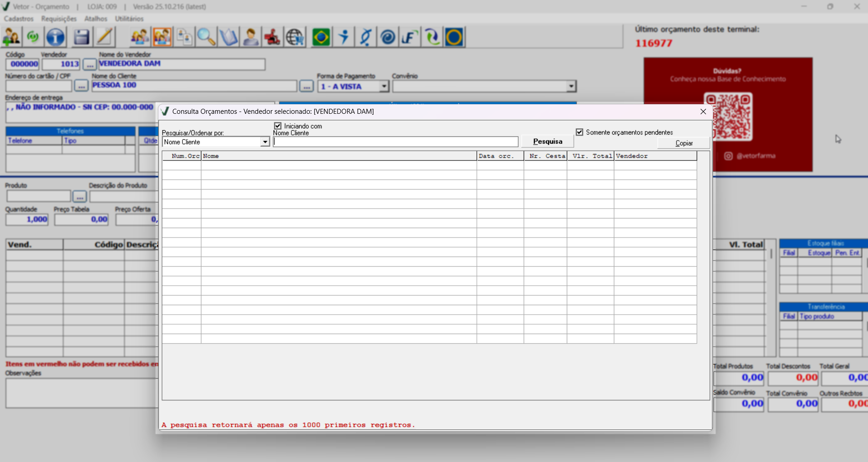This screenshot has width=868, height=462.
Task: Expand the 'Convênio' dropdown list
Action: pos(571,86)
